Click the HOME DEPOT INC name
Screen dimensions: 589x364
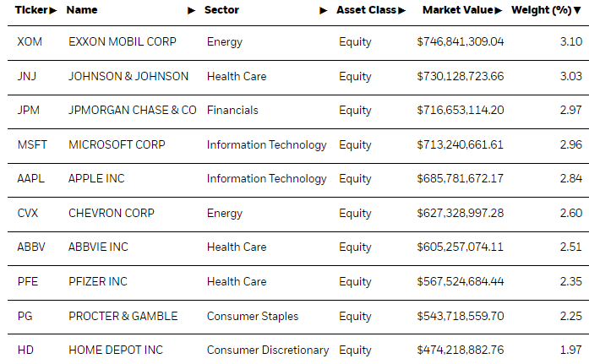point(116,350)
